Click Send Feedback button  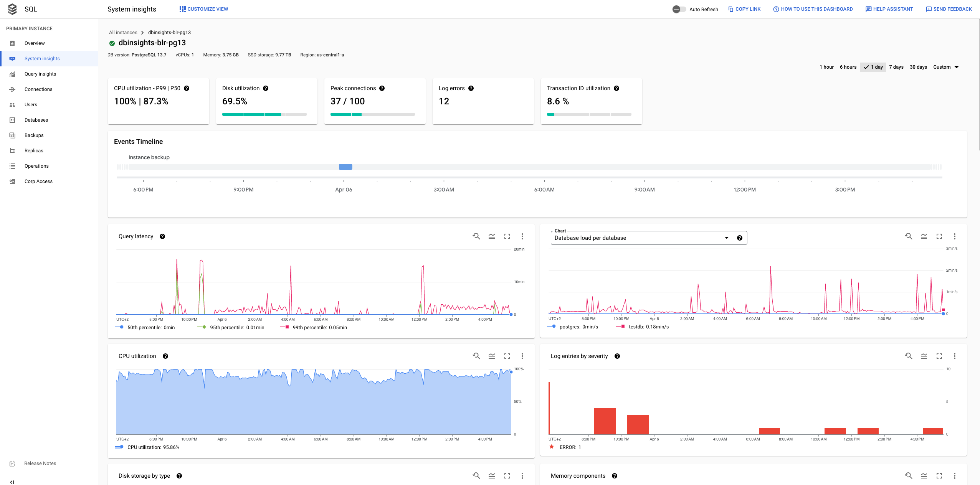tap(947, 9)
